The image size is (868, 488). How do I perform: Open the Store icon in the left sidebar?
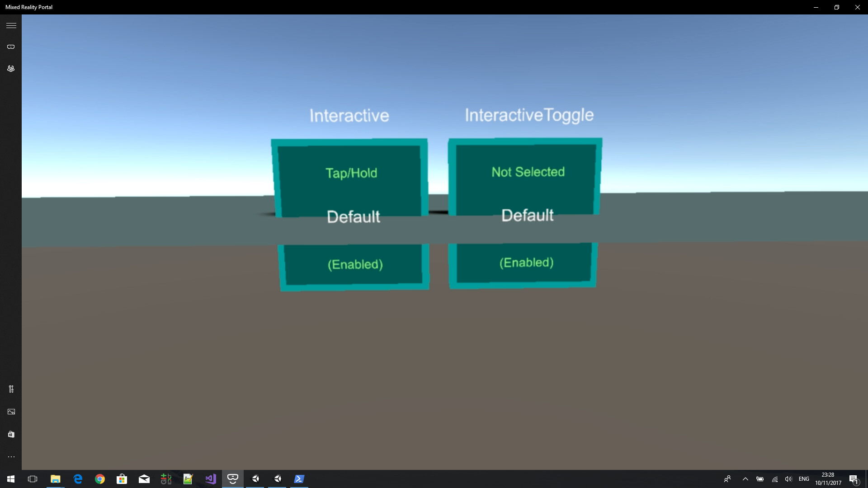(x=11, y=434)
